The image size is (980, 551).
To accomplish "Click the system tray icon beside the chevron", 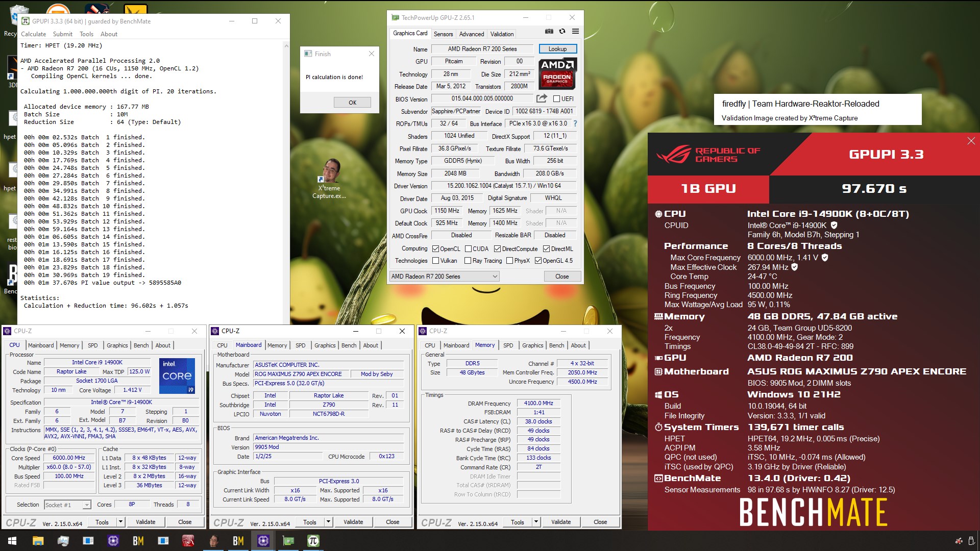I will (959, 541).
